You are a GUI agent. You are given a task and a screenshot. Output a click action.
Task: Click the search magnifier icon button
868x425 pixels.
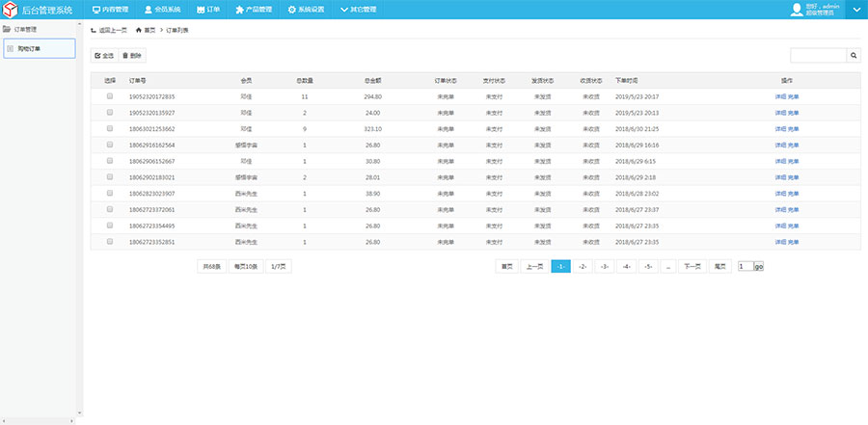(x=854, y=56)
